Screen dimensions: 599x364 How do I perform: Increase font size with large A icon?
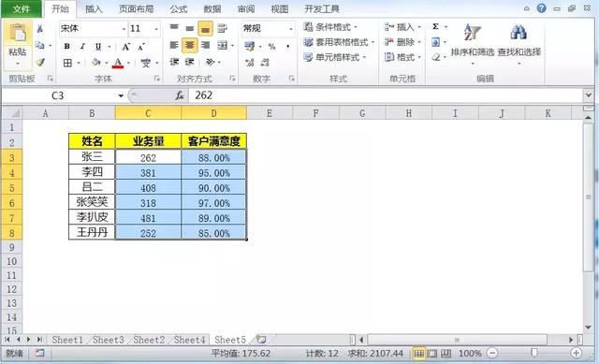coord(125,47)
